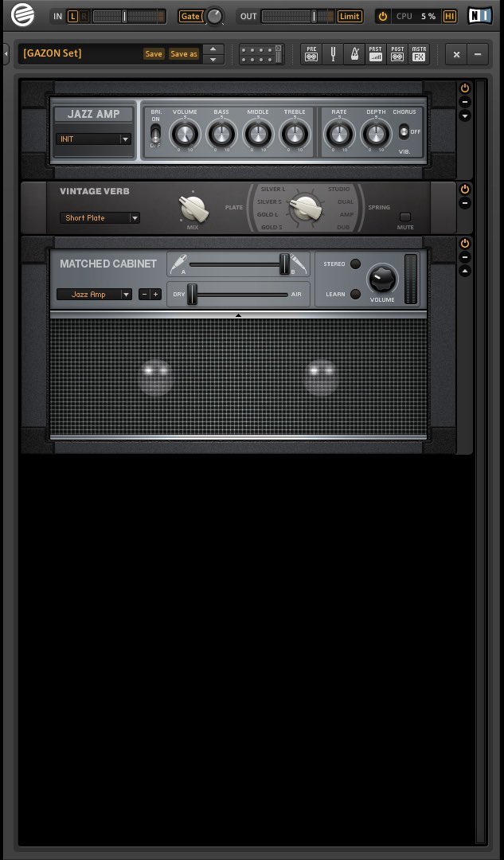Click the Dry/Air slider handle
Image resolution: width=504 pixels, height=860 pixels.
pos(192,294)
